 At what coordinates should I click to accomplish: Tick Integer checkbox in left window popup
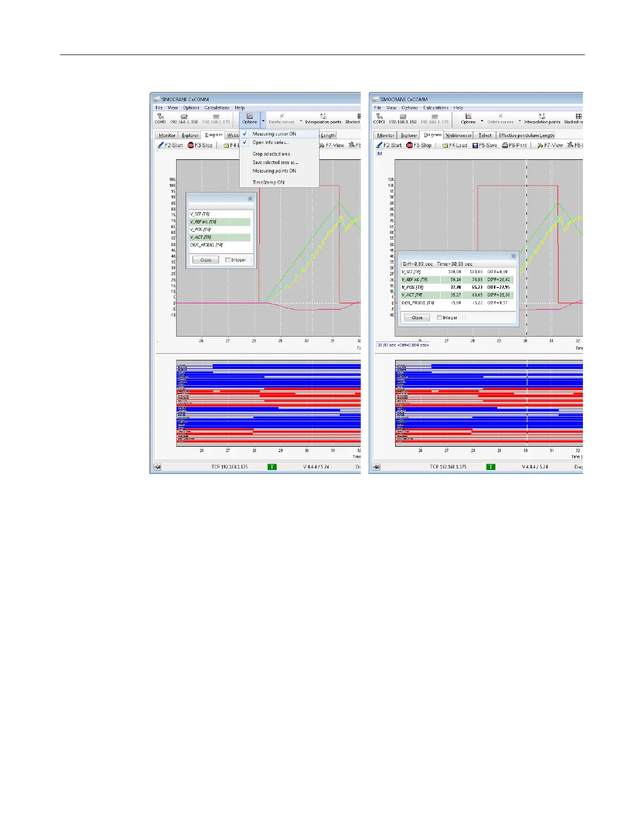pos(227,260)
